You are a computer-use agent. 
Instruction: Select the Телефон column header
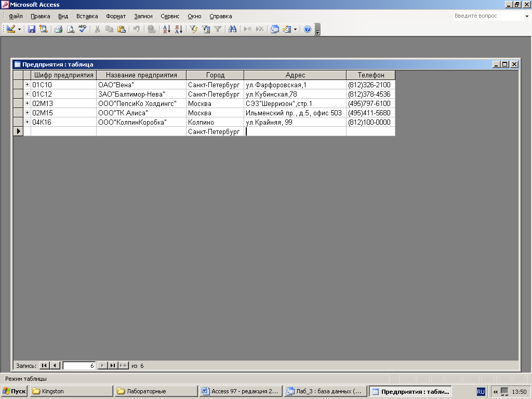pyautogui.click(x=371, y=75)
